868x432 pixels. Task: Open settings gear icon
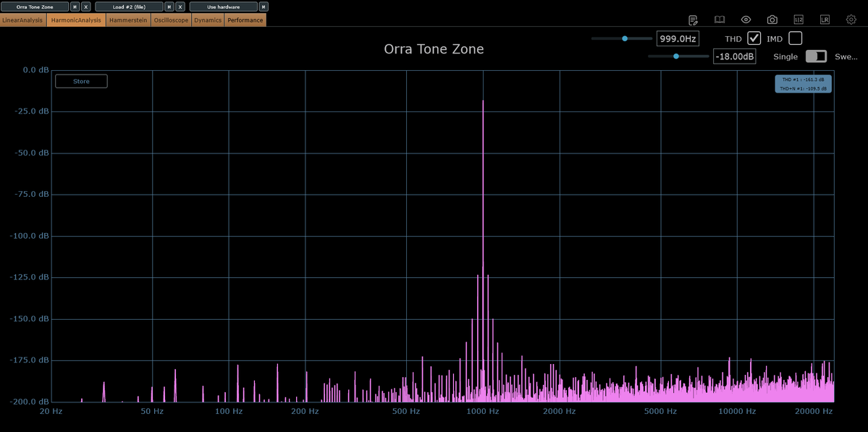click(851, 20)
